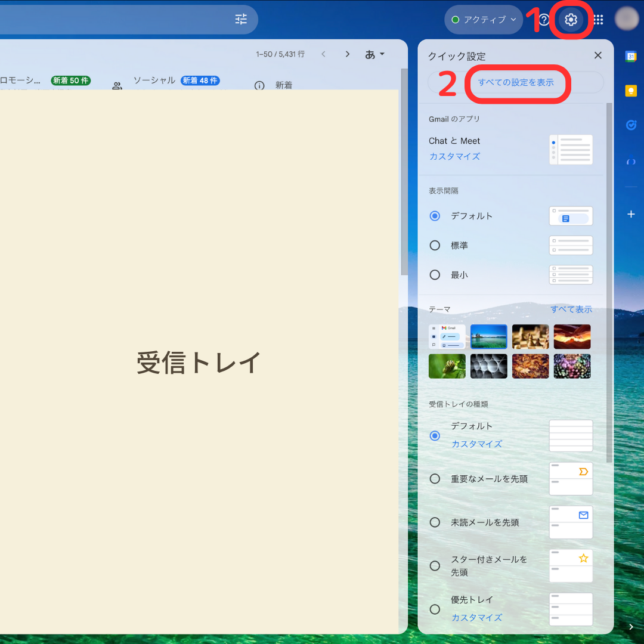644x644 pixels.
Task: Open Google Calendar side panel icon
Action: click(x=631, y=56)
